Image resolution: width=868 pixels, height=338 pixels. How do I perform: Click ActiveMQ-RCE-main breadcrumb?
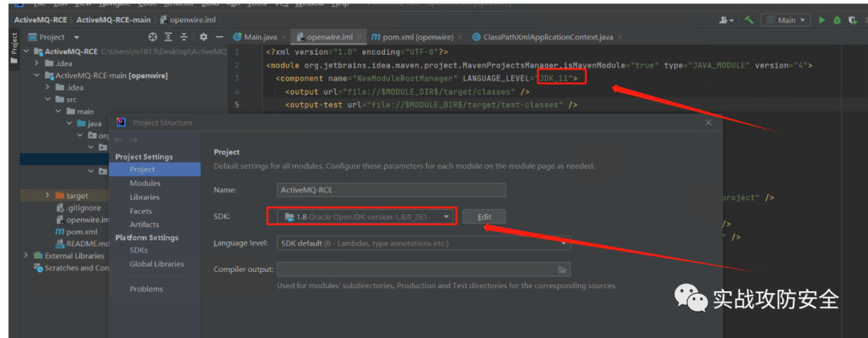tap(113, 20)
